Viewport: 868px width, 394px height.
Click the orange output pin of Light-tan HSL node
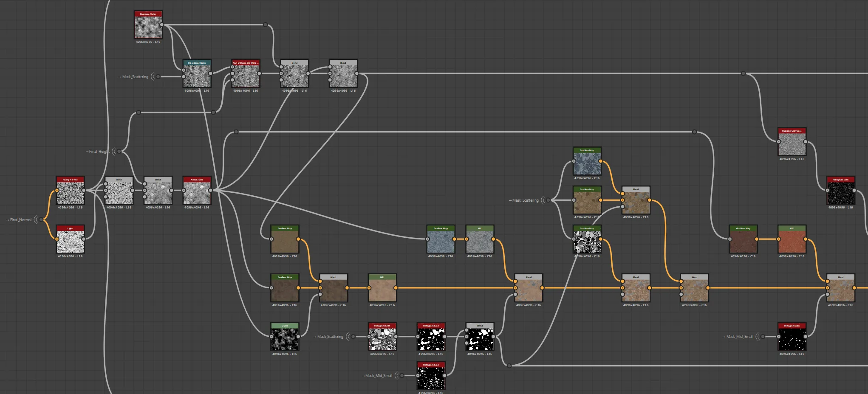(396, 288)
